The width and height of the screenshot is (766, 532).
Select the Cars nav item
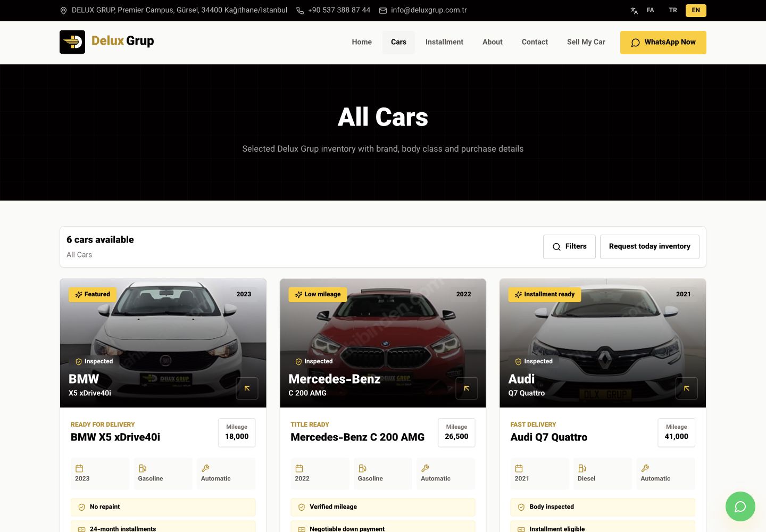[398, 42]
